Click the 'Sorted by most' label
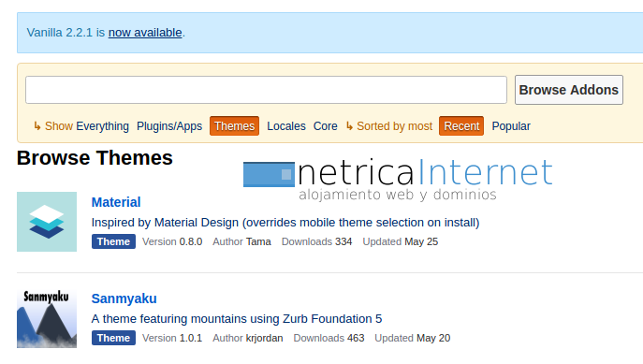This screenshot has height=364, width=643. click(394, 125)
